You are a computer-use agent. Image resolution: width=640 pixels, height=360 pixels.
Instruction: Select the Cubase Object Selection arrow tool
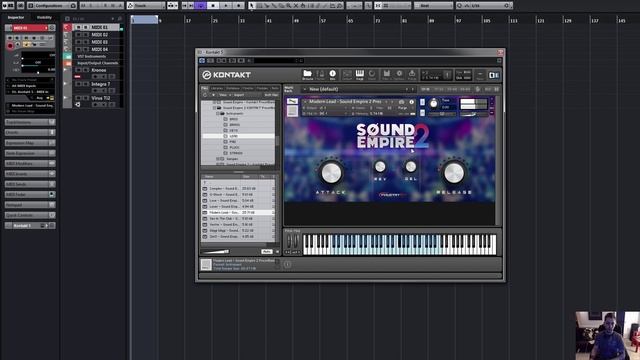252,6
